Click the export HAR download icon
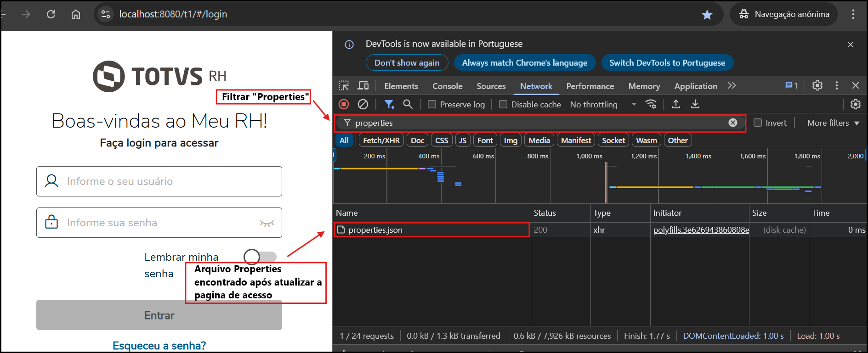The image size is (868, 353). (x=695, y=105)
